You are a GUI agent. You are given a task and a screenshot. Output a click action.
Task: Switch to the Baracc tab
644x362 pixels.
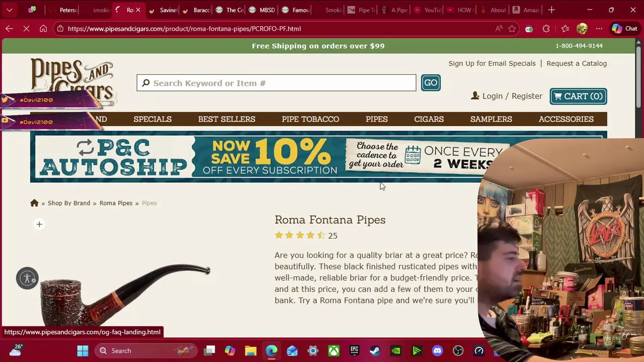tap(196, 10)
